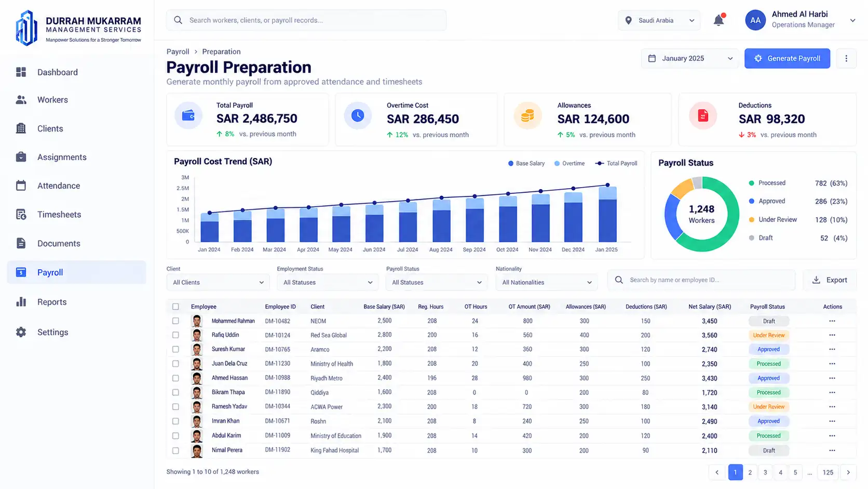868x489 pixels.
Task: Go to next page arrow
Action: 848,472
